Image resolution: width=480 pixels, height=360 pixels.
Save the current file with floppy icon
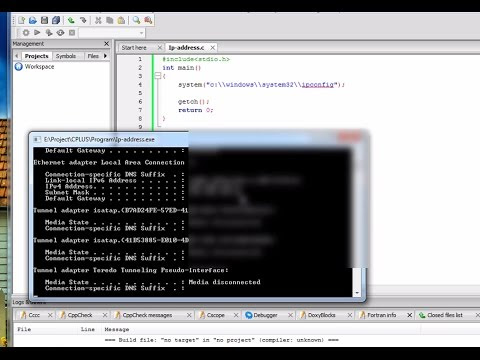(x=44, y=20)
